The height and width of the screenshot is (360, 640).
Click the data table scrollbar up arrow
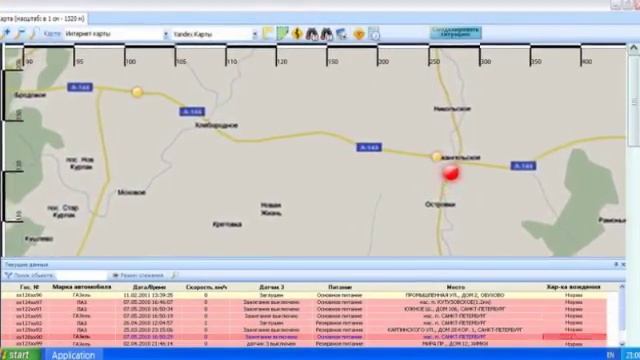[622, 287]
